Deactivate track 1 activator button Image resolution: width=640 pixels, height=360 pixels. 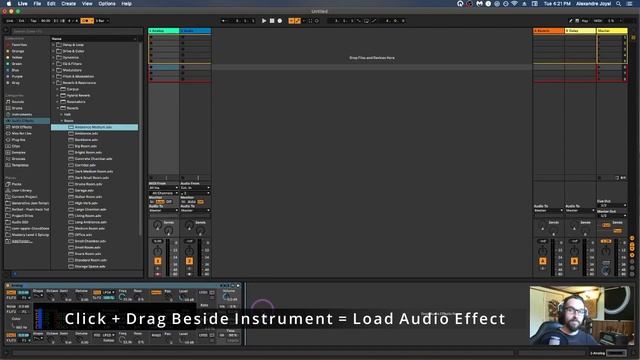[158, 261]
